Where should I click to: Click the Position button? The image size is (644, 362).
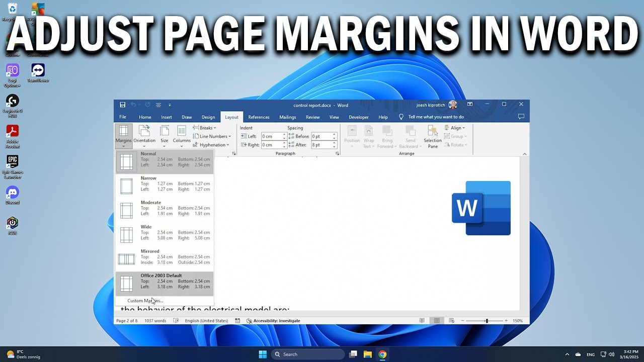point(352,137)
